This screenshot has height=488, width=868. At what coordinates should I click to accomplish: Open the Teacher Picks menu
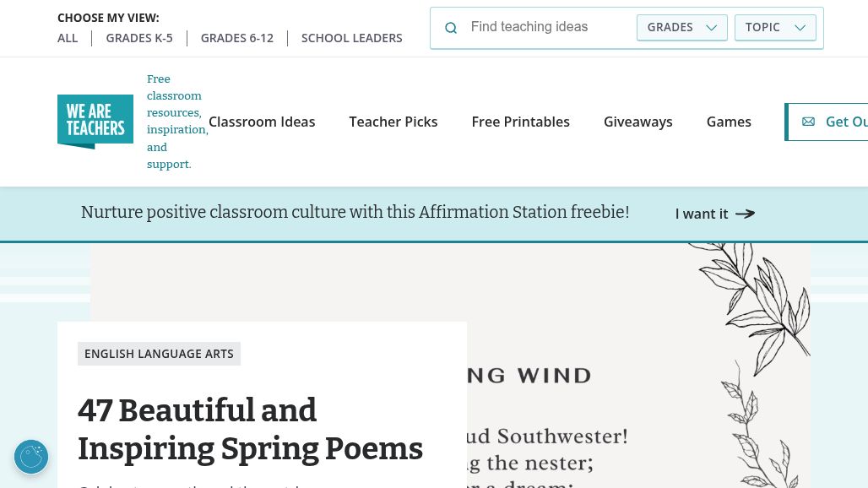(393, 122)
